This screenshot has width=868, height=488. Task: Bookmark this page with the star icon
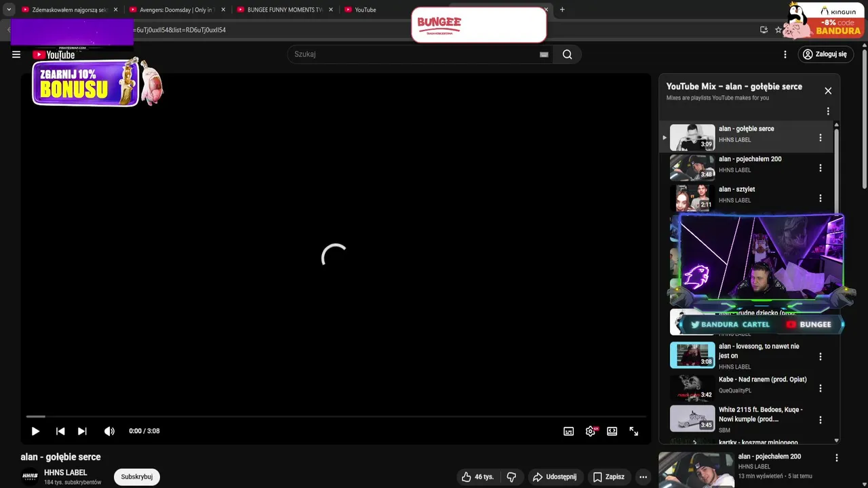tap(778, 30)
